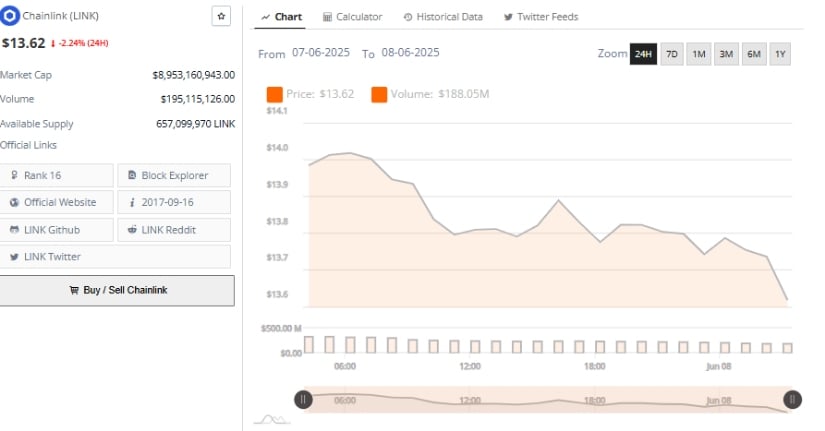825x431 pixels.
Task: Open the LINK Github link
Action: click(56, 230)
